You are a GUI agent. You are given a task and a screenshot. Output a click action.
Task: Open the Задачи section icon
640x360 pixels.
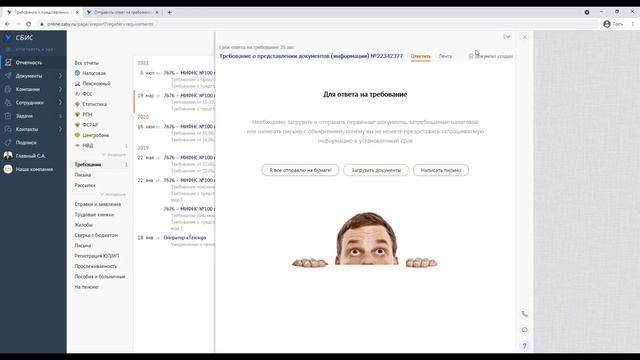[8, 116]
